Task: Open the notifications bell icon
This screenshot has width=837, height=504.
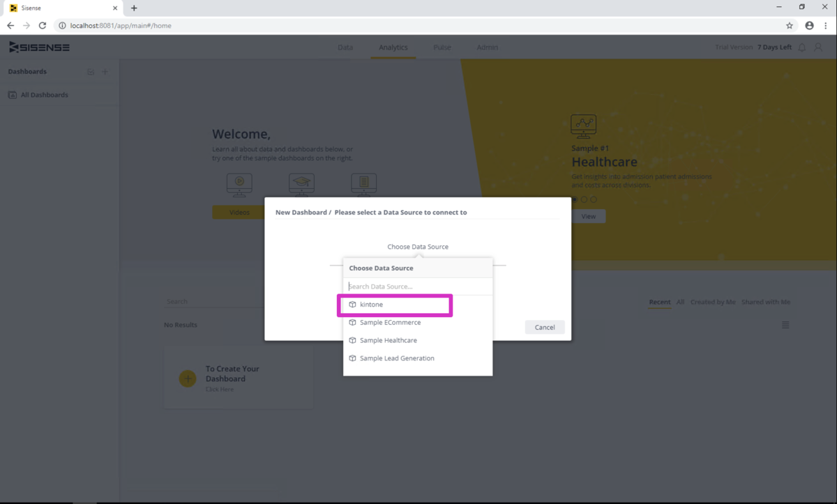Action: click(802, 47)
